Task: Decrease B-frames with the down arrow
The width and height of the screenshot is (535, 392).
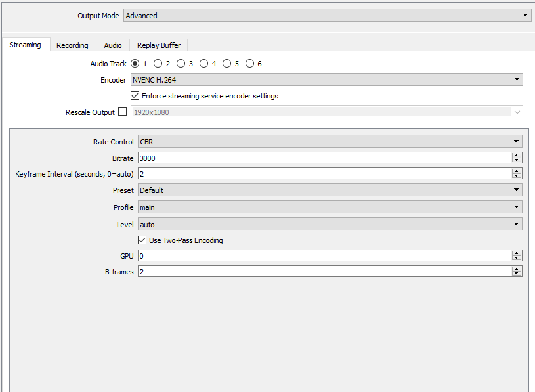Action: tap(517, 274)
